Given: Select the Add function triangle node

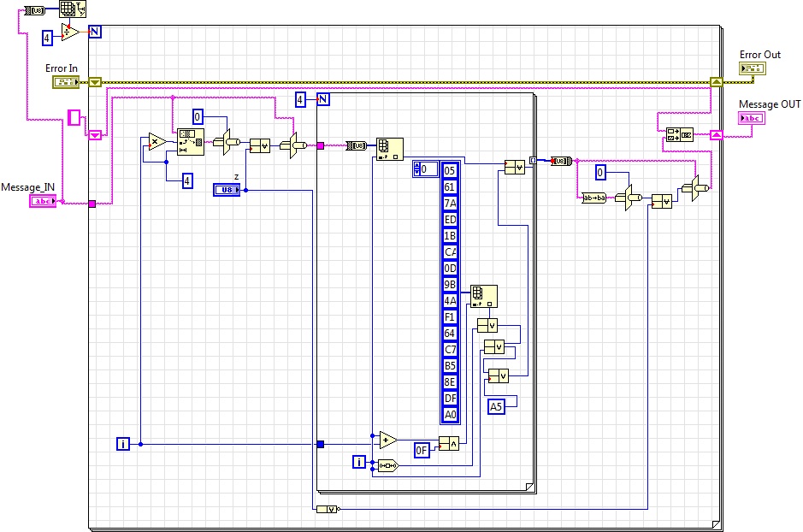Looking at the screenshot, I should click(388, 440).
